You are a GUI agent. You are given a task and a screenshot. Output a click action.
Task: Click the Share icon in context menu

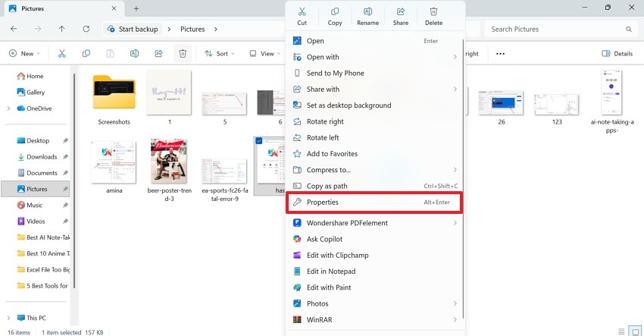pyautogui.click(x=401, y=11)
